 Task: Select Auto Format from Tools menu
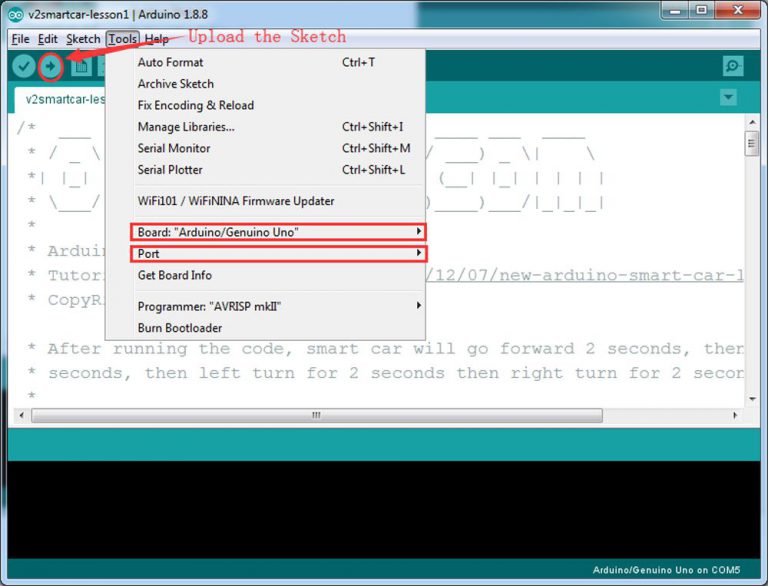[x=170, y=63]
